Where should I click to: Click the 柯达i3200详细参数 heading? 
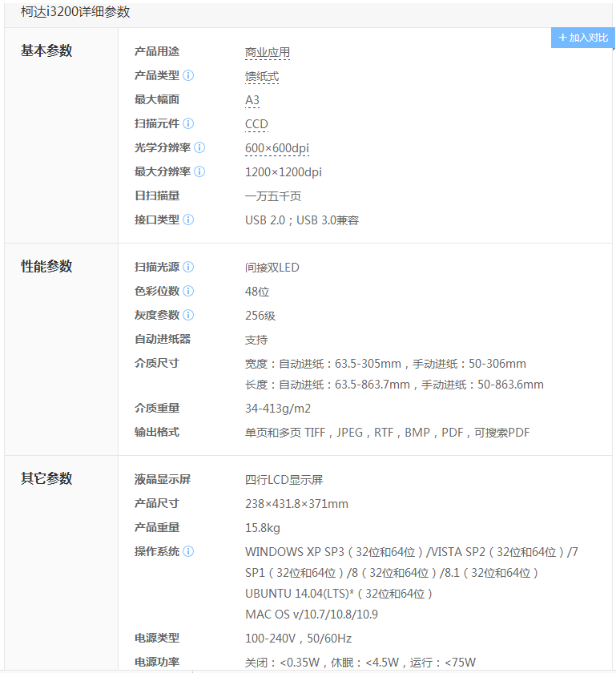[75, 11]
